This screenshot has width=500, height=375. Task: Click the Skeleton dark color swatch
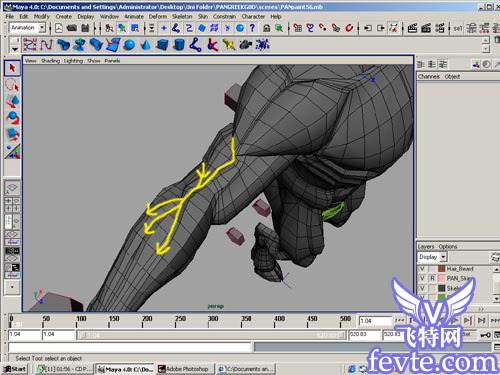point(442,288)
